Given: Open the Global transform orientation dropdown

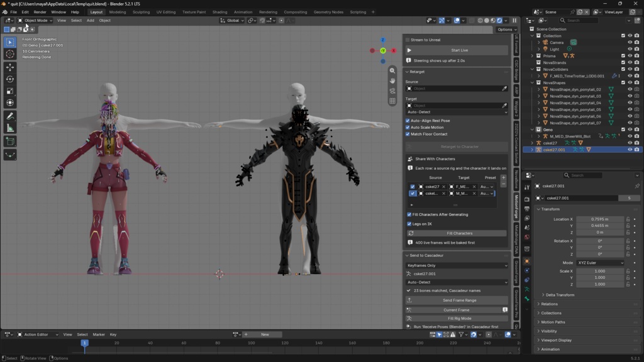Looking at the screenshot, I should coord(232,20).
